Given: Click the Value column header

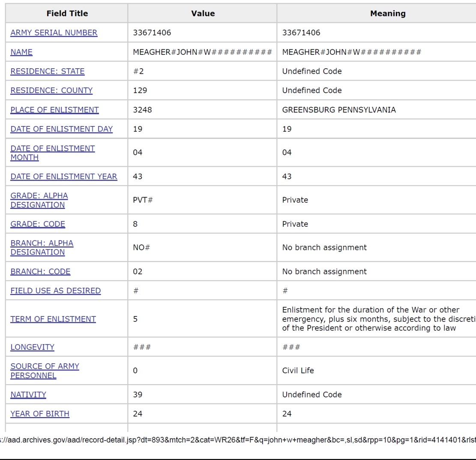Looking at the screenshot, I should (203, 13).
